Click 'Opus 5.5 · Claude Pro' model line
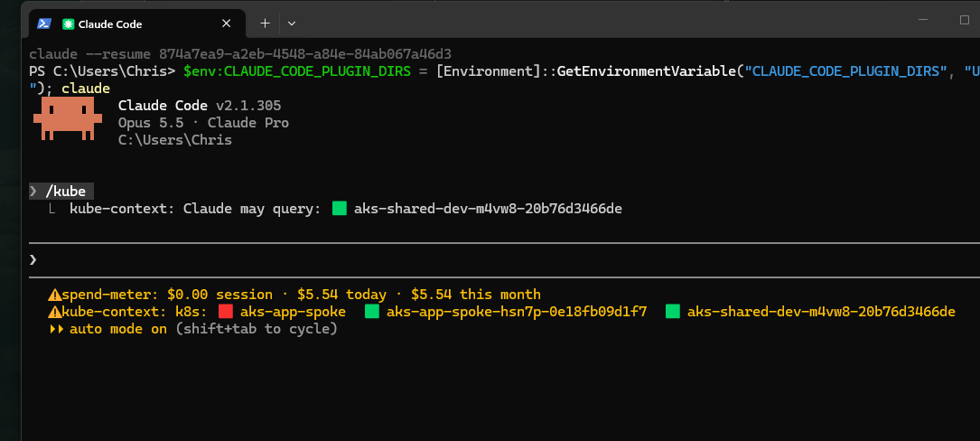Viewport: 980px width, 441px height. (204, 123)
